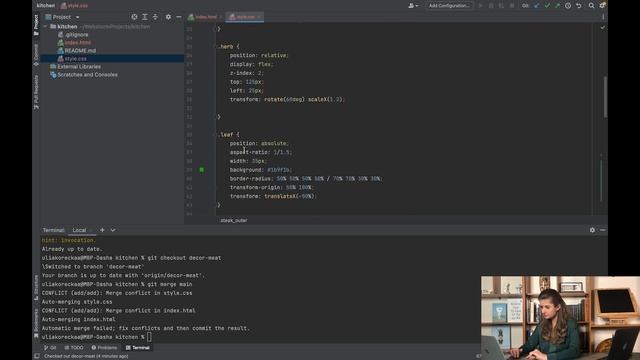Click 'border-radius' code line

[x=306, y=179]
